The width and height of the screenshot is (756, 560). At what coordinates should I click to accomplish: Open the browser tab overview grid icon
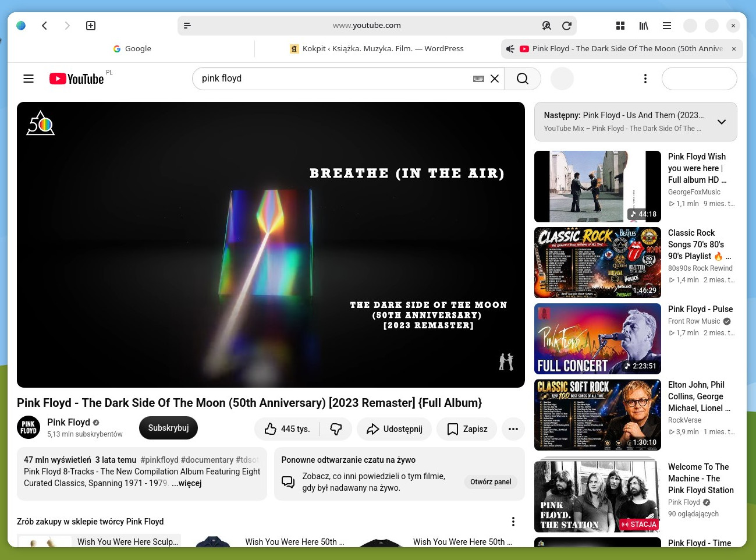pyautogui.click(x=620, y=26)
